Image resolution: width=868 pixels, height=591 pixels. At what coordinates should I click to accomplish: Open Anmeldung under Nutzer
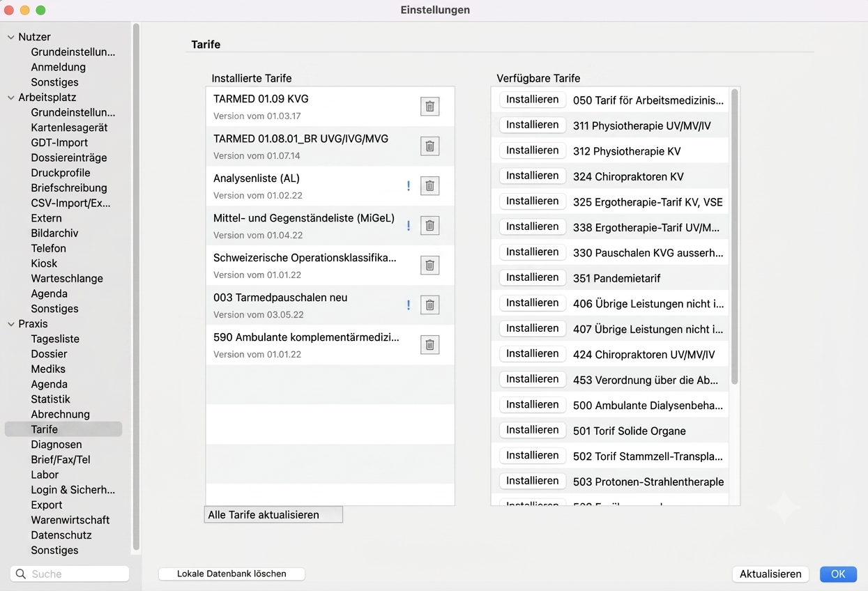pos(59,68)
